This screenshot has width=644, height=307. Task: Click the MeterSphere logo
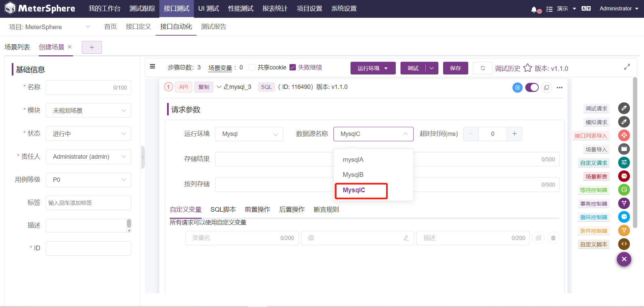click(x=40, y=8)
